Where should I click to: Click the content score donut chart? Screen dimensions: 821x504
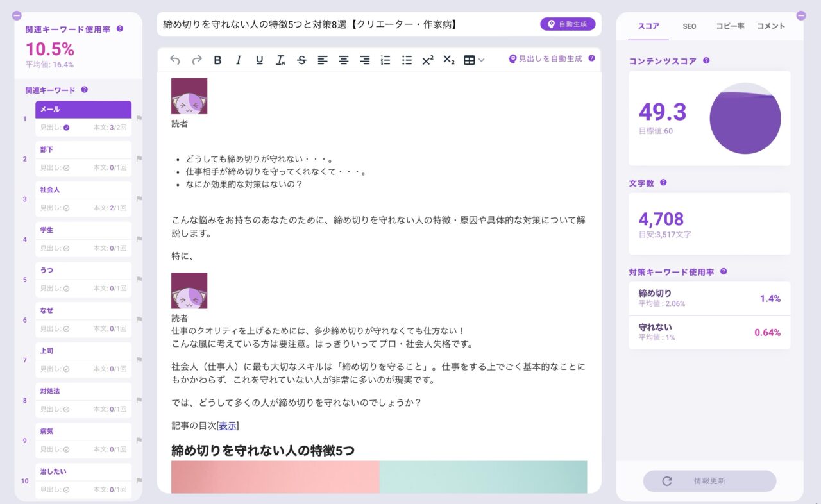tap(745, 117)
